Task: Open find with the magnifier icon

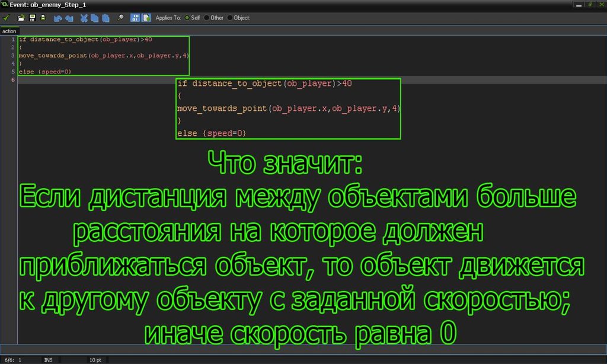Action: [120, 18]
